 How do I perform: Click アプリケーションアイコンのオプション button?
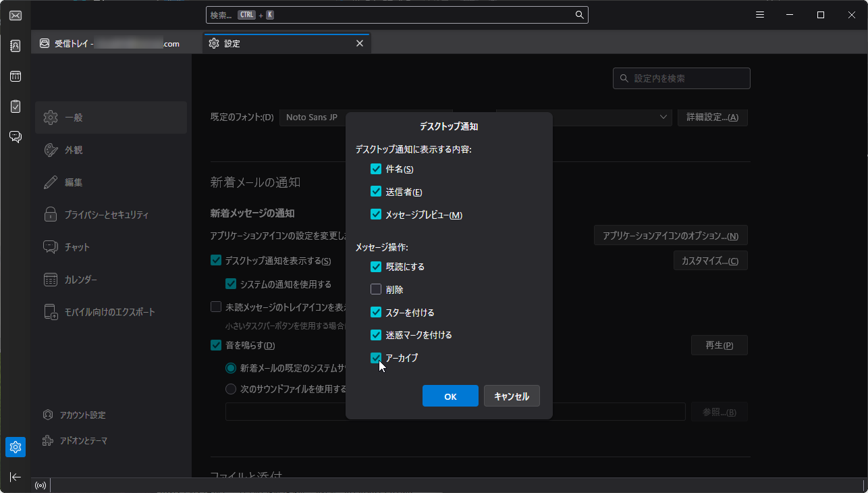coord(671,236)
